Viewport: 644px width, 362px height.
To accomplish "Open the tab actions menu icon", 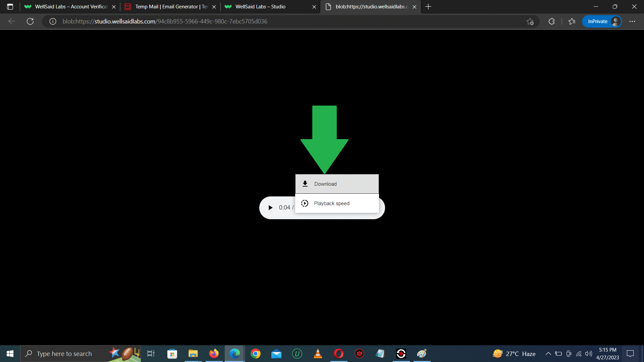I will coord(10,7).
